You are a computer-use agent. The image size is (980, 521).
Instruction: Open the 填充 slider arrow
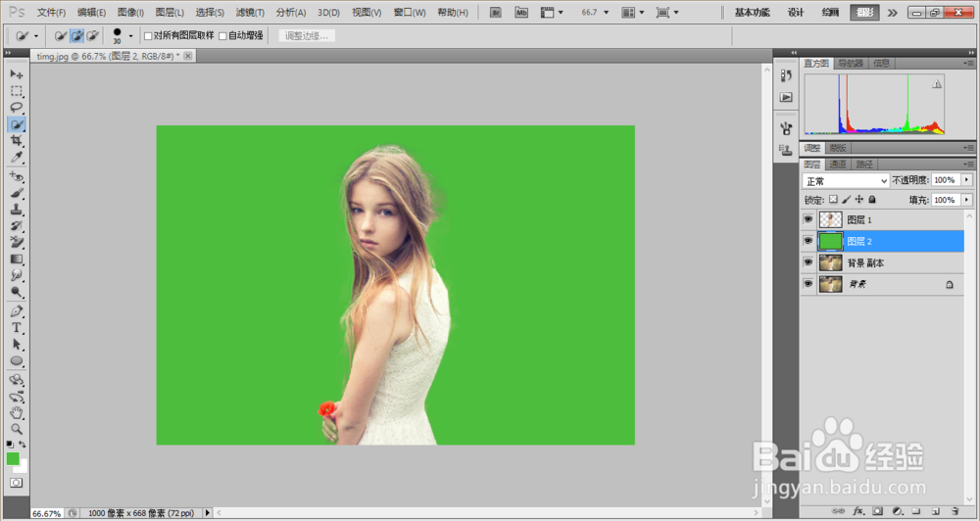[967, 200]
